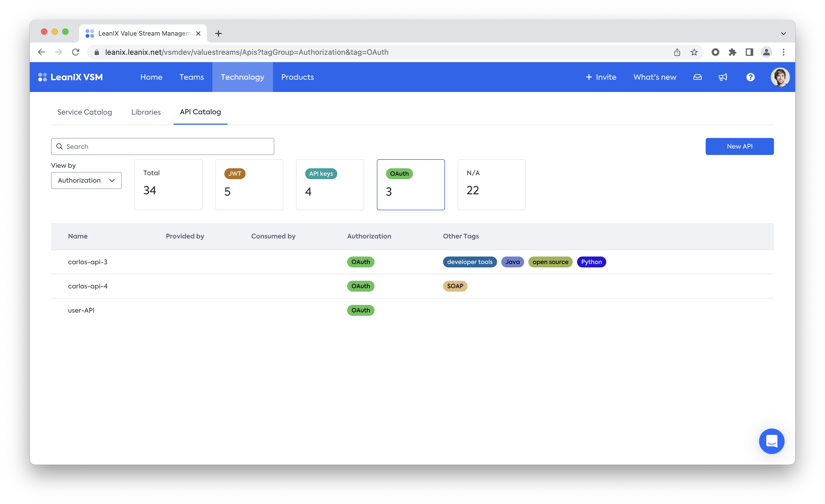Click the New API button
Screen dimensions: 825x504
[x=739, y=146]
